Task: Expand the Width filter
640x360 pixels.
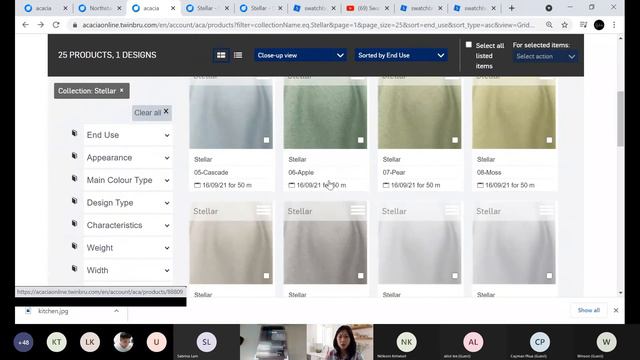Action: click(128, 270)
